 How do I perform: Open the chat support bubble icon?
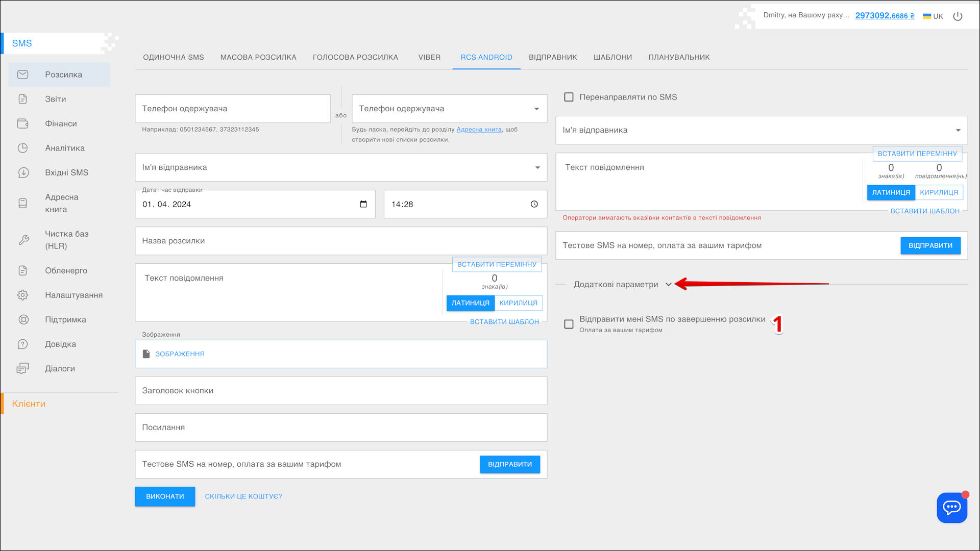951,507
